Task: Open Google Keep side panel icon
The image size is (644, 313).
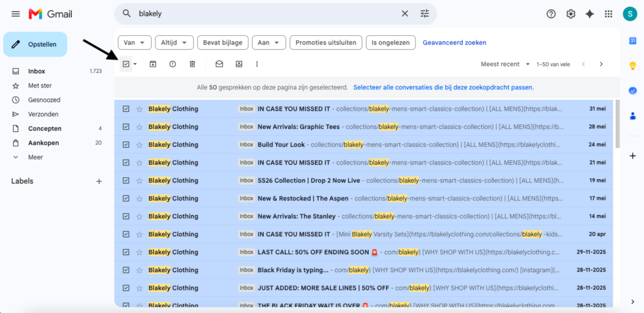Action: click(633, 65)
